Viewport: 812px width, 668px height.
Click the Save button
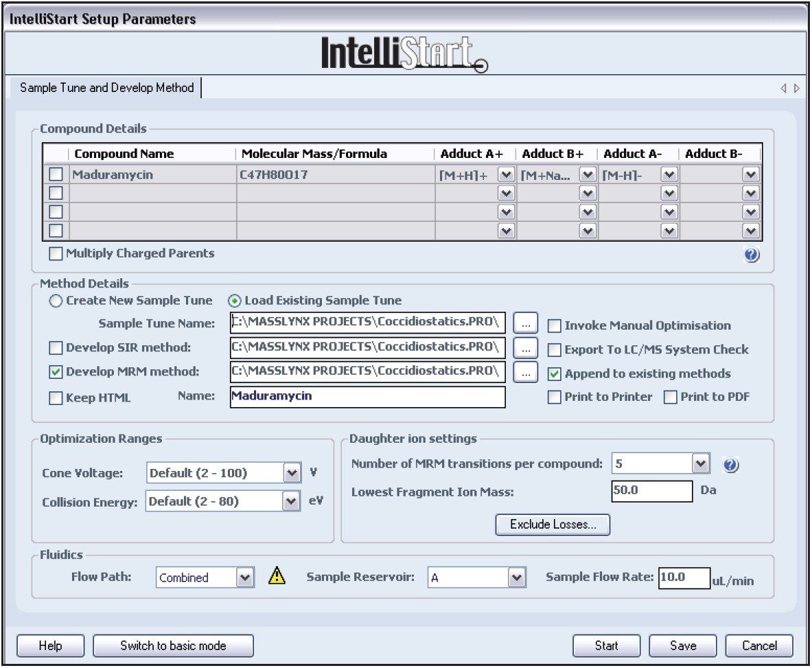pos(682,646)
